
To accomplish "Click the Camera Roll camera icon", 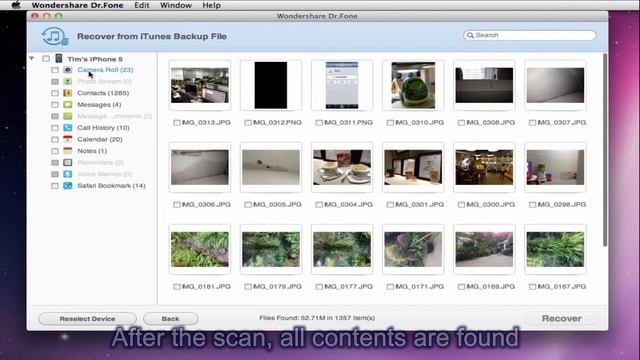I will point(68,70).
